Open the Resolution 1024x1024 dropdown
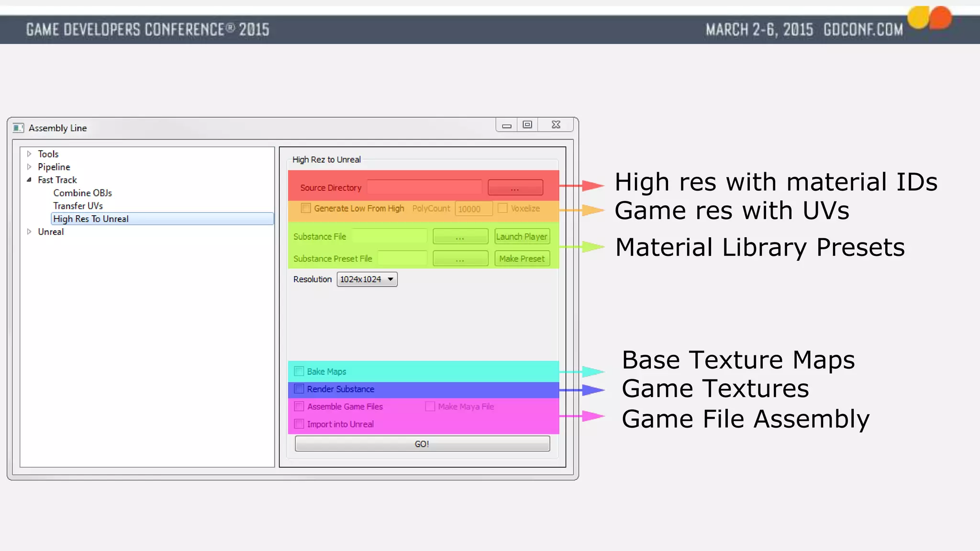This screenshot has height=551, width=980. 367,279
